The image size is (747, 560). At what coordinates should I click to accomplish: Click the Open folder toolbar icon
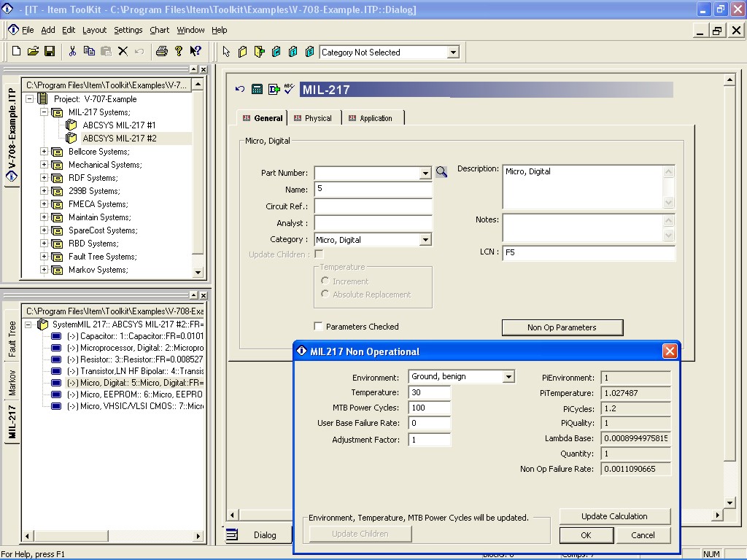coord(33,52)
